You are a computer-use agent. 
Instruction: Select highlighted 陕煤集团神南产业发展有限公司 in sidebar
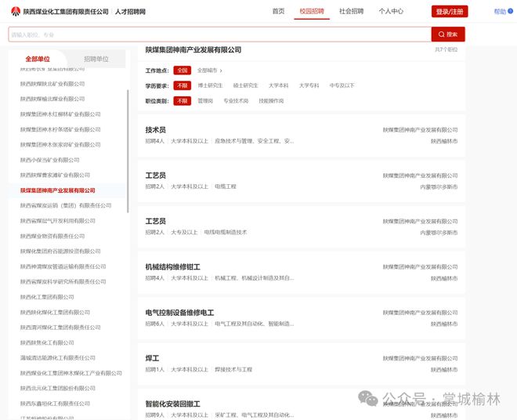(58, 190)
